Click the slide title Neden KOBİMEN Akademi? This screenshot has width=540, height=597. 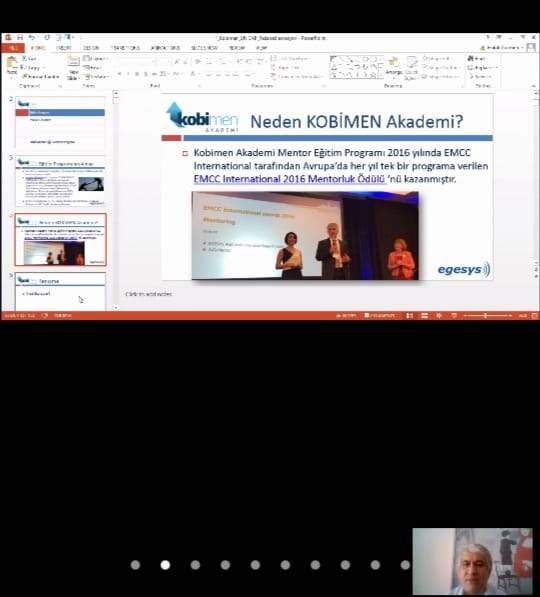[356, 121]
